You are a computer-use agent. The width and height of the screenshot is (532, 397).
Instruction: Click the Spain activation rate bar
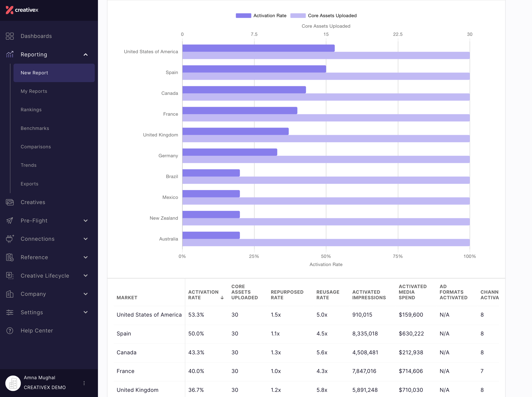[254, 69]
